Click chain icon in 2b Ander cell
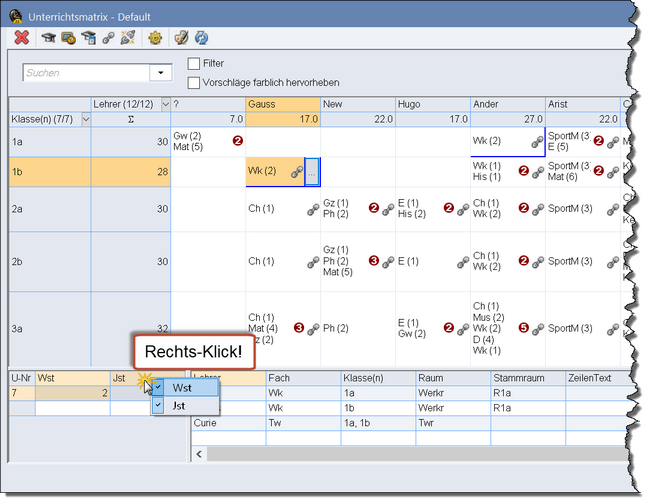Image resolution: width=652 pixels, height=502 pixels. [x=538, y=261]
